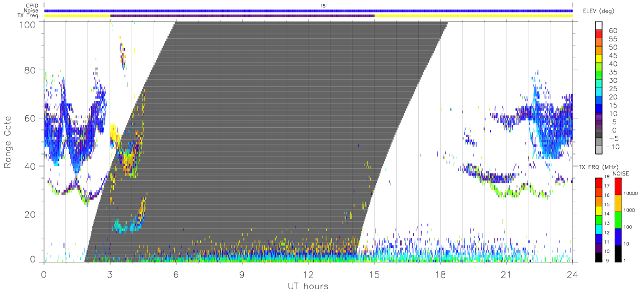This screenshot has height=297, width=644.
Task: Pick the green 13-14 MHz segment of TX FRQ bar
Action: 599,220
